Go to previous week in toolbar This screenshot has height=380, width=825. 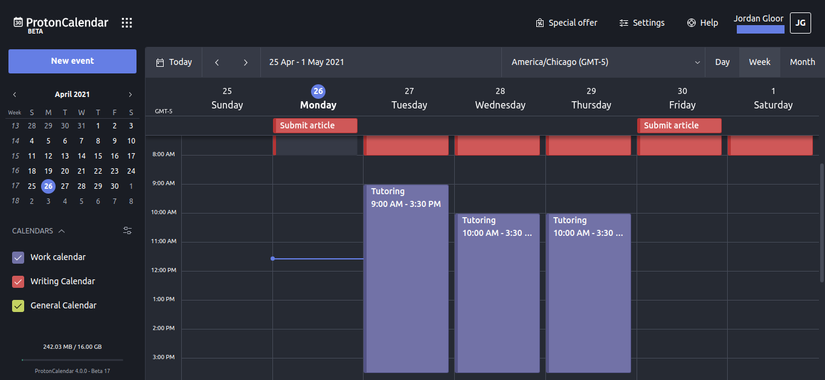(x=217, y=63)
